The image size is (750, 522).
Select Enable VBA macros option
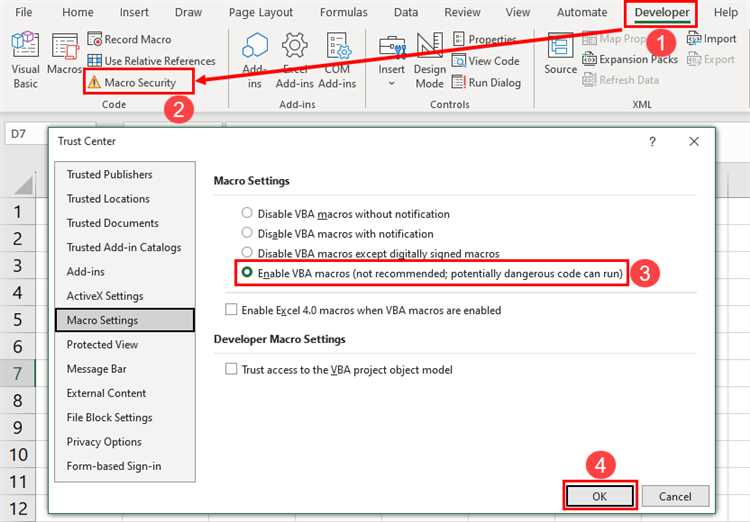247,272
